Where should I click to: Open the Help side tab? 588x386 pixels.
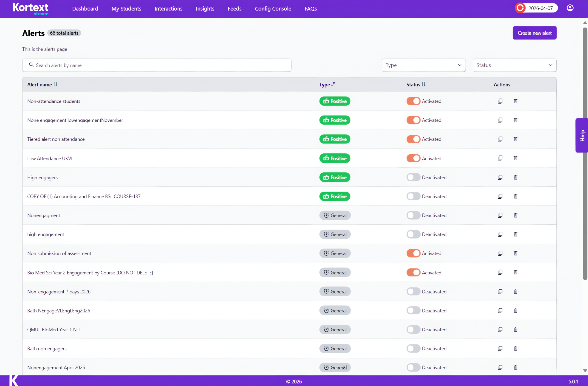(x=582, y=135)
